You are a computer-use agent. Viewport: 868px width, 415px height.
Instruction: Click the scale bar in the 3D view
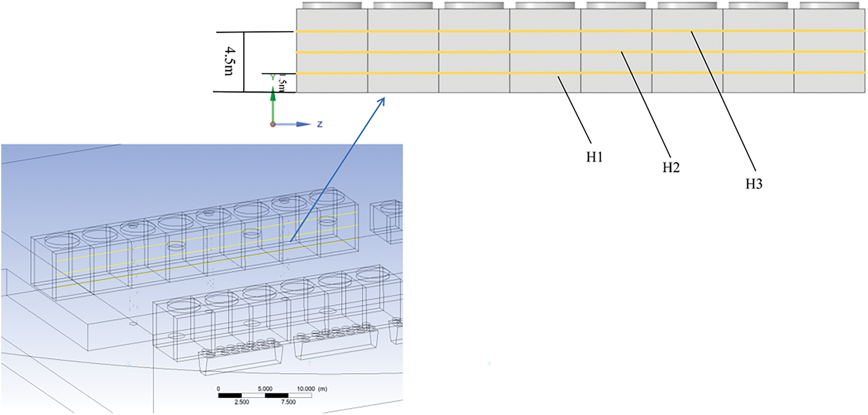265,395
